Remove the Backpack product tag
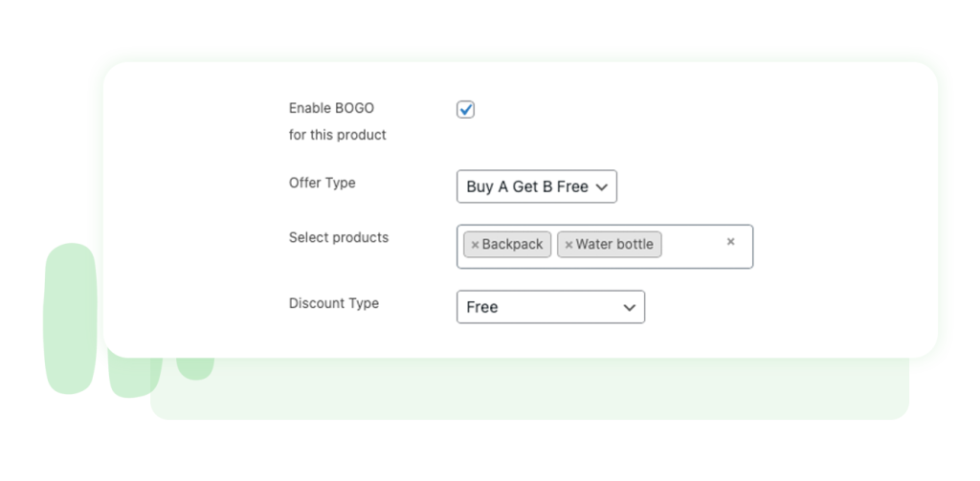 pyautogui.click(x=475, y=245)
